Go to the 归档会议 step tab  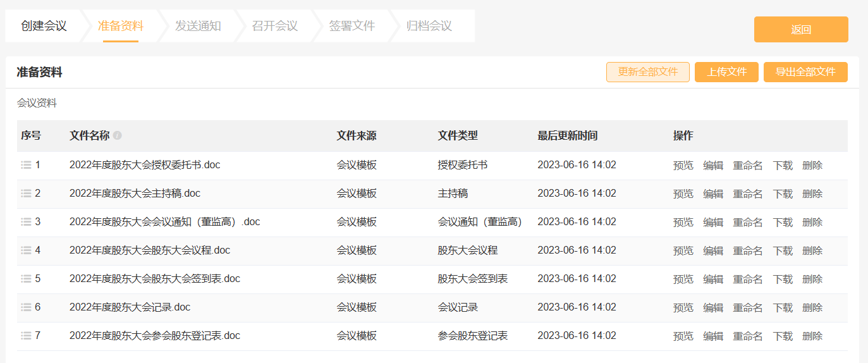pos(429,26)
